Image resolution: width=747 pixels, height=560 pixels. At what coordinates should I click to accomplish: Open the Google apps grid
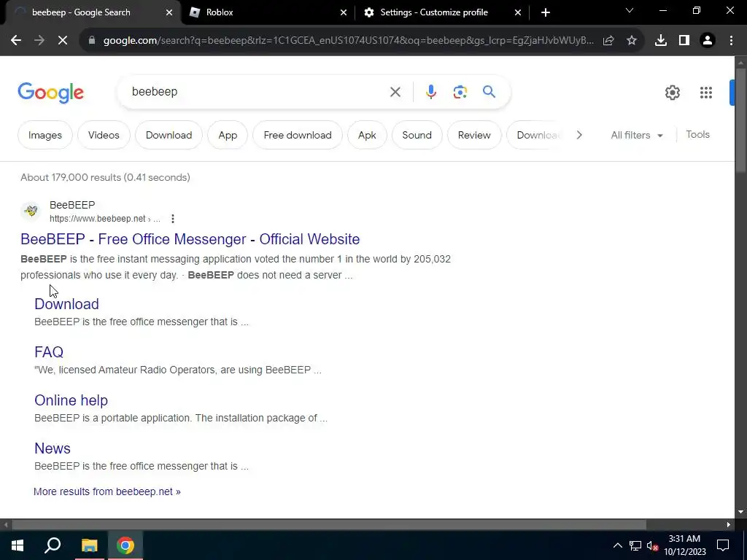point(706,93)
